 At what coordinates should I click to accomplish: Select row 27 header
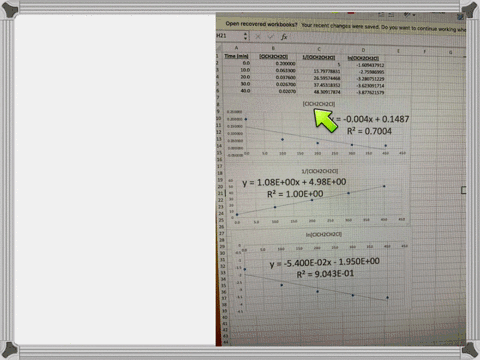pyautogui.click(x=222, y=233)
